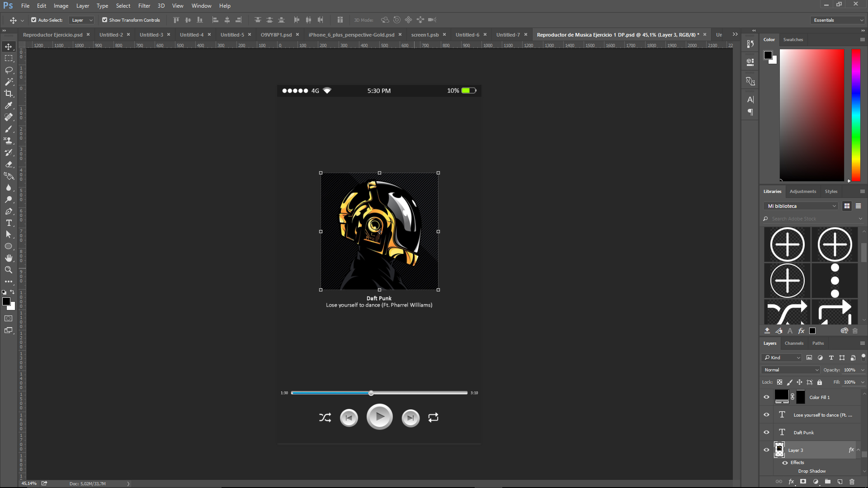The height and width of the screenshot is (488, 868).
Task: Hide the Lose yourself to dance text layer
Action: click(x=766, y=415)
